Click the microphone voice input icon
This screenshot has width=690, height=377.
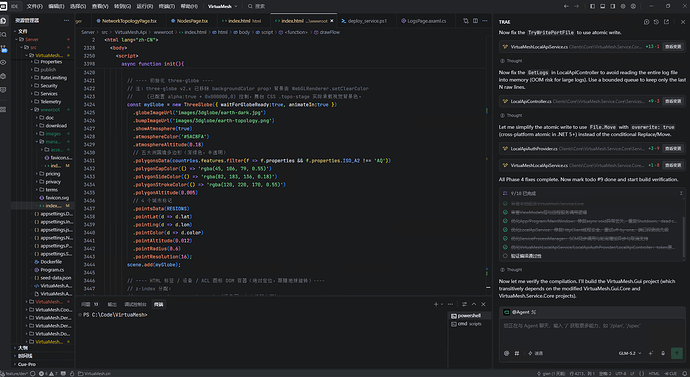(x=663, y=353)
